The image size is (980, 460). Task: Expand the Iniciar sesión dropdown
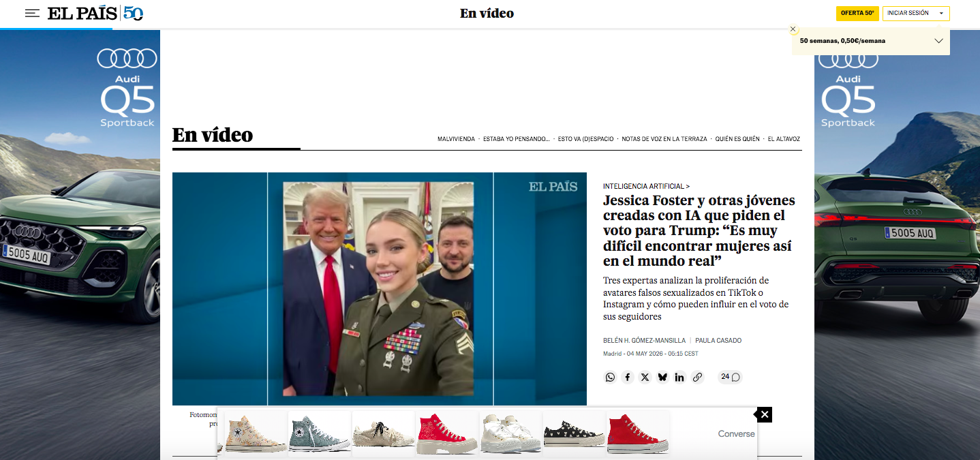click(916, 13)
